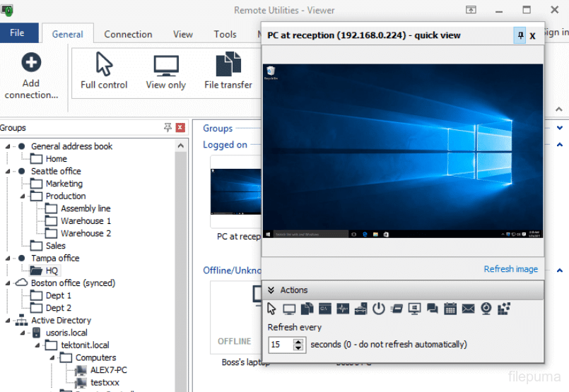Click the calendar icon in the Actions toolbar
This screenshot has width=569, height=392.
pos(450,309)
